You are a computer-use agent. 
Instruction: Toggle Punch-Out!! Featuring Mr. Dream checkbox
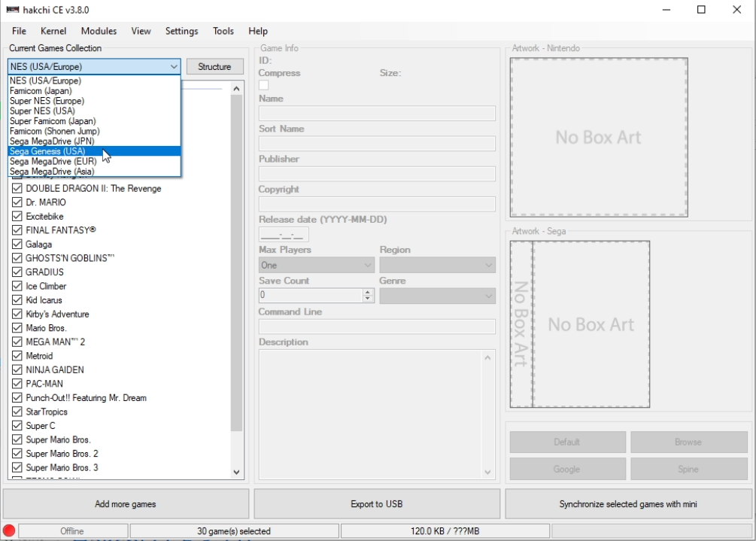point(17,398)
